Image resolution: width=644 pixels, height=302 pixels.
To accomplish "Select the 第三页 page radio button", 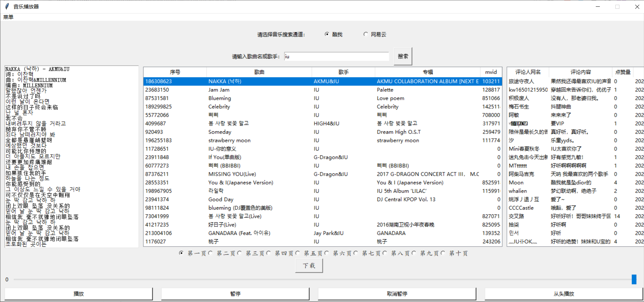I will tap(251, 253).
